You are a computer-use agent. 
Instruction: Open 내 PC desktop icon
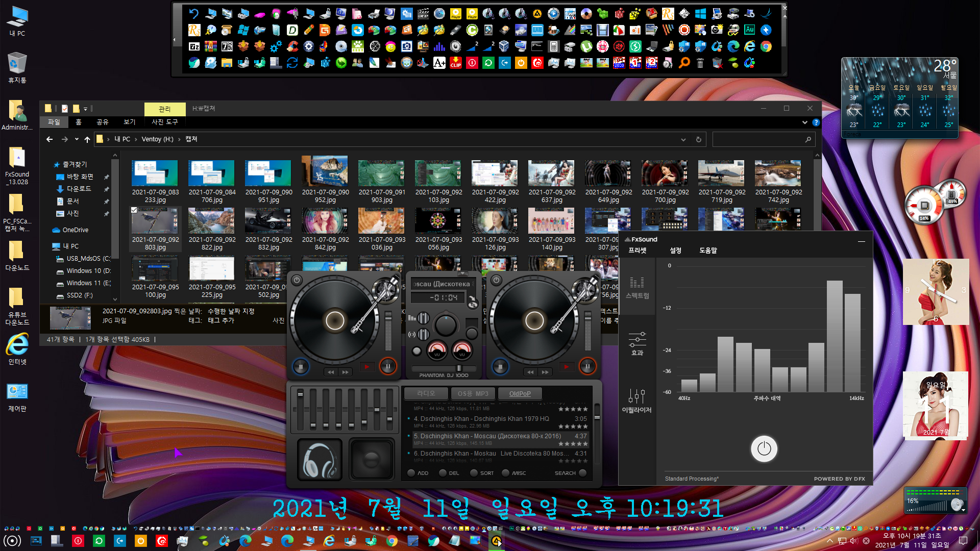(17, 21)
